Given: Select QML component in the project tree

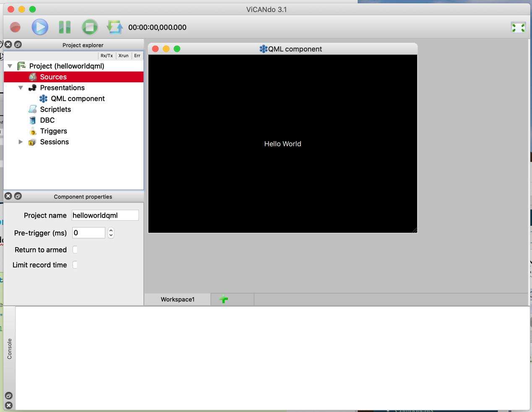Looking at the screenshot, I should click(x=78, y=99).
